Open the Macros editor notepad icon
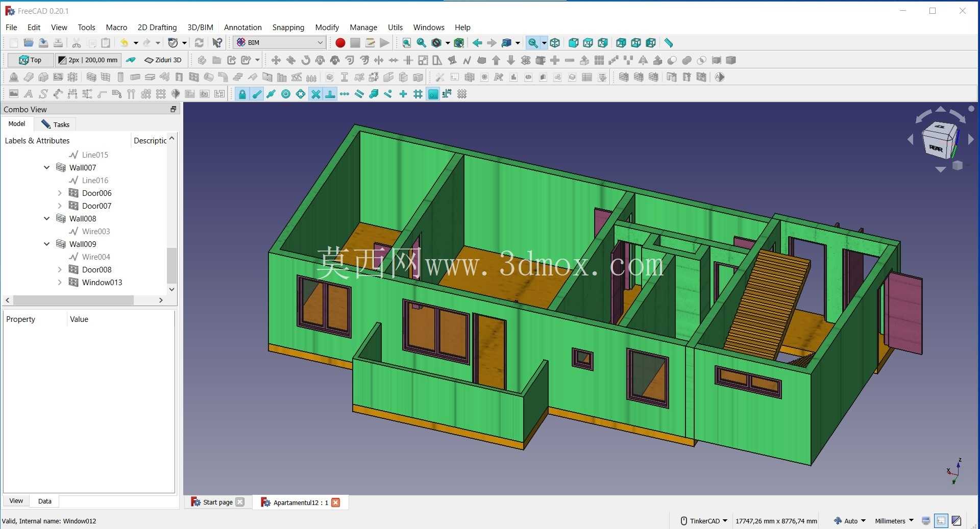Viewport: 980px width, 529px height. point(370,43)
